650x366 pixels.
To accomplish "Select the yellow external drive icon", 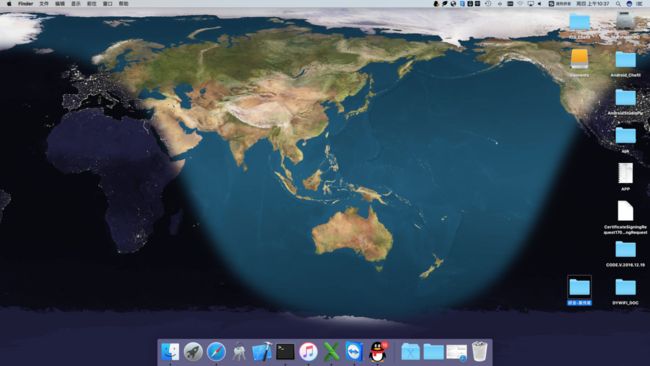I will click(579, 63).
